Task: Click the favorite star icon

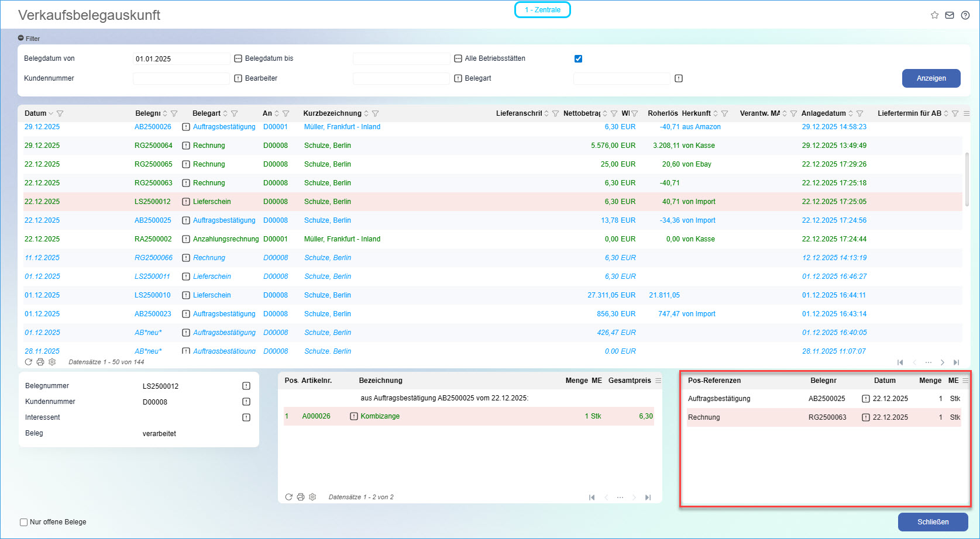Action: coord(934,15)
